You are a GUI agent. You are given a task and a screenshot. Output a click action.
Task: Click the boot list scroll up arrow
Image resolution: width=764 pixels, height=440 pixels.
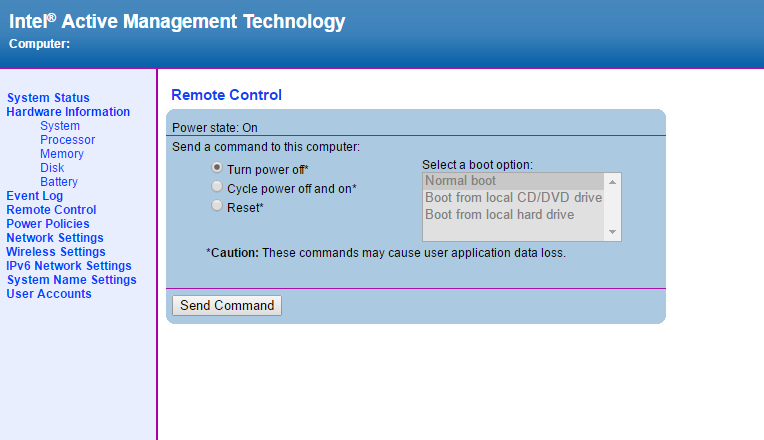612,182
